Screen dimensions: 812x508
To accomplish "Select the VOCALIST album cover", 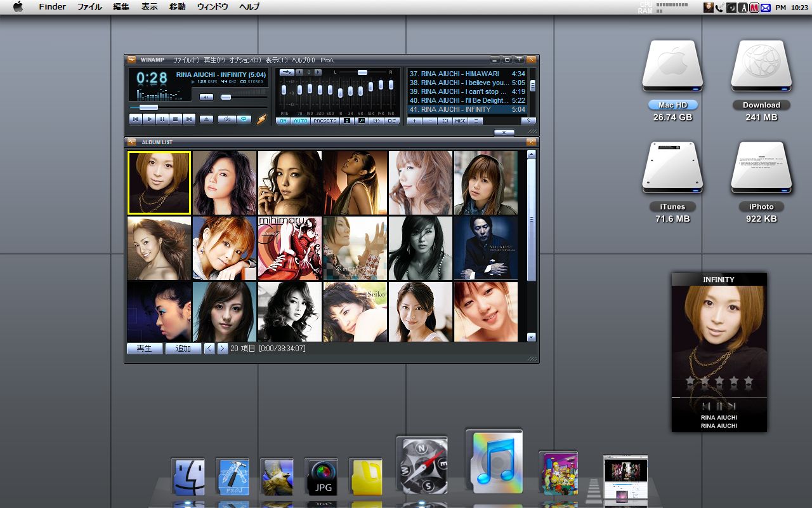I will coord(486,248).
